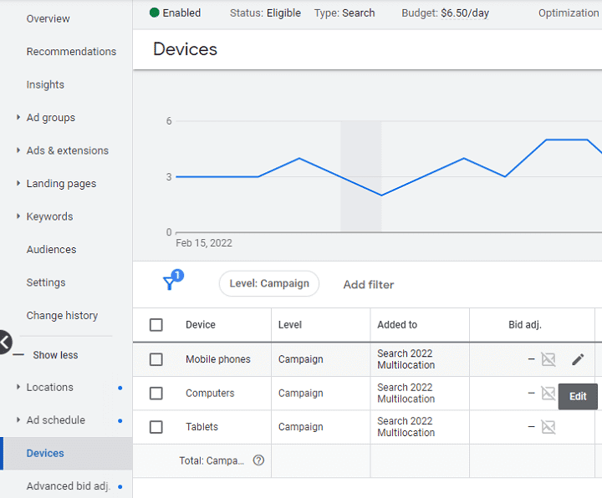Click the bid adjustment icon in Tablets row
This screenshot has height=498, width=602.
[548, 427]
